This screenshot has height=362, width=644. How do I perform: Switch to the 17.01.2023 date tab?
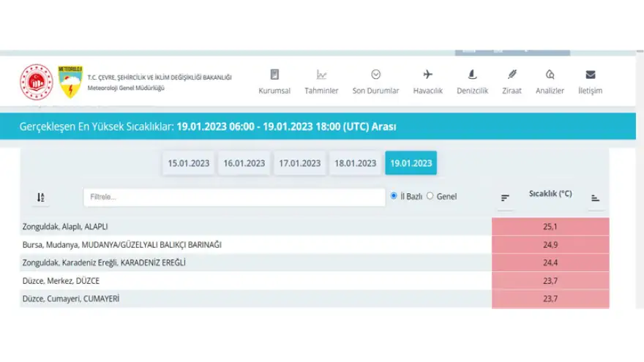(300, 163)
